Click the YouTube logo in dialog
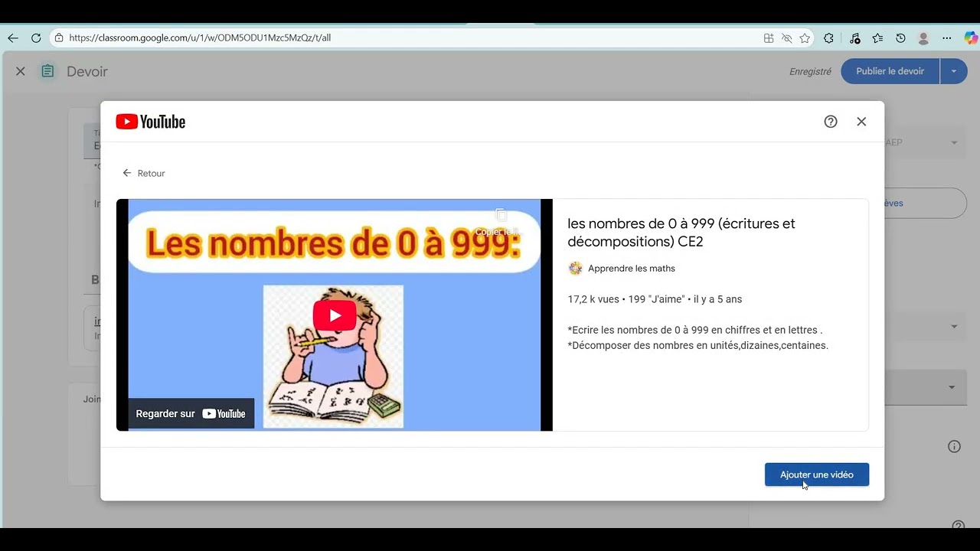Viewport: 980px width, 551px height. point(151,122)
